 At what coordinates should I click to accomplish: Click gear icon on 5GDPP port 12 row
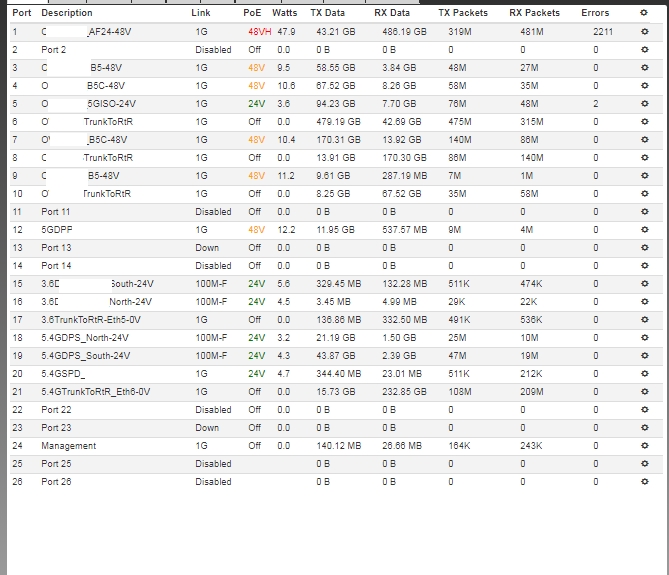click(x=644, y=230)
